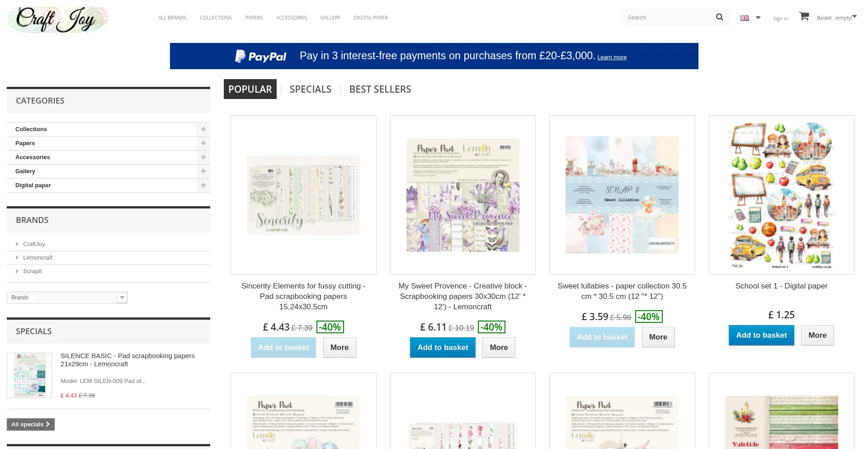Click into the Search input field

click(667, 18)
